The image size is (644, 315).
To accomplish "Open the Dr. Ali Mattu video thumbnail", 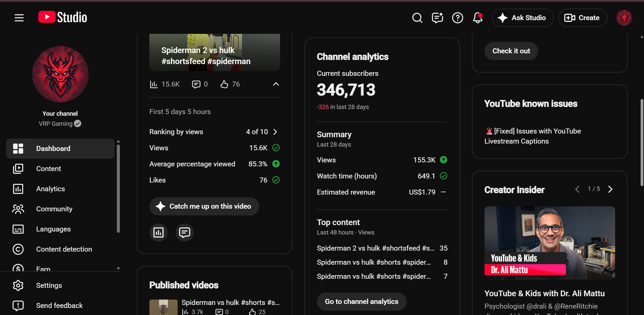I will click(550, 243).
